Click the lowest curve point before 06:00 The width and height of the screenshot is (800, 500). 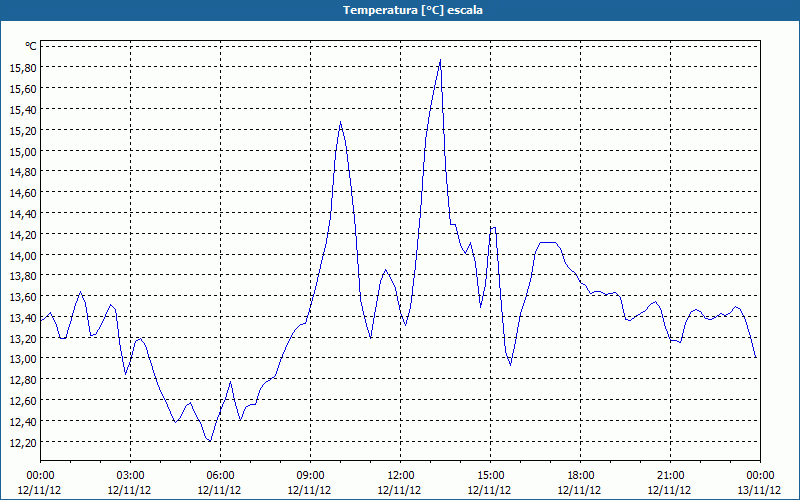(x=210, y=441)
